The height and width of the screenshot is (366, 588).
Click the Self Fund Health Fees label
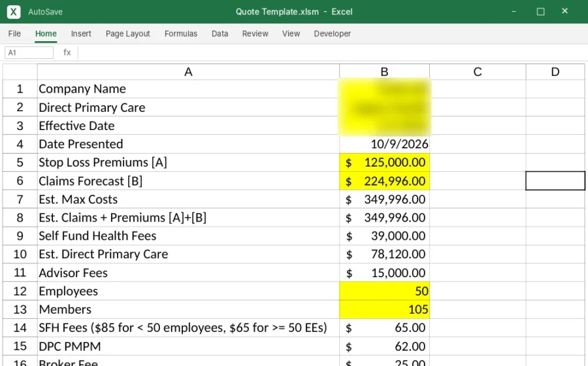coord(188,236)
